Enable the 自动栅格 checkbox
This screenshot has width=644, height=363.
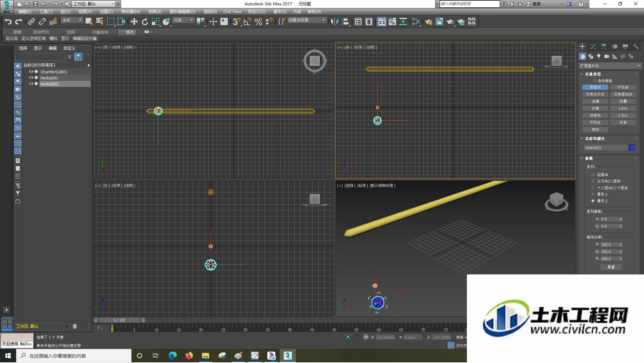pyautogui.click(x=595, y=81)
